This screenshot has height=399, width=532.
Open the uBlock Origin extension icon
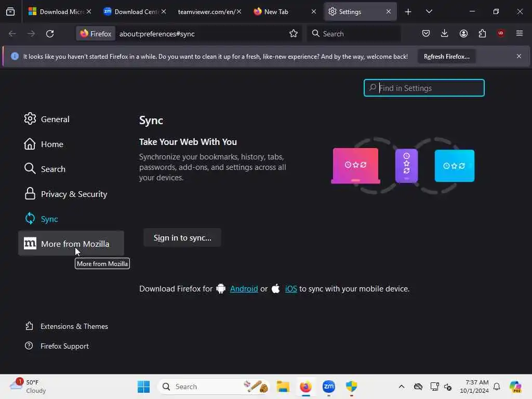pyautogui.click(x=501, y=33)
